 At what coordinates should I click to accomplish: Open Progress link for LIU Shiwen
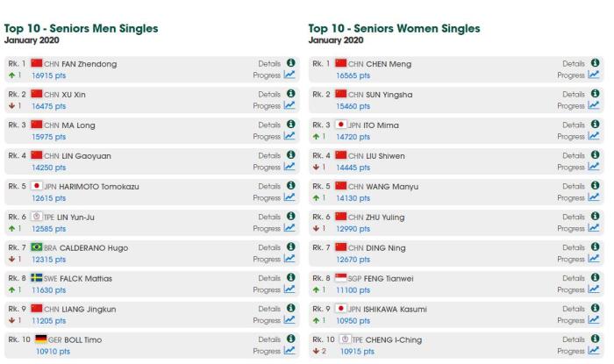coord(571,168)
